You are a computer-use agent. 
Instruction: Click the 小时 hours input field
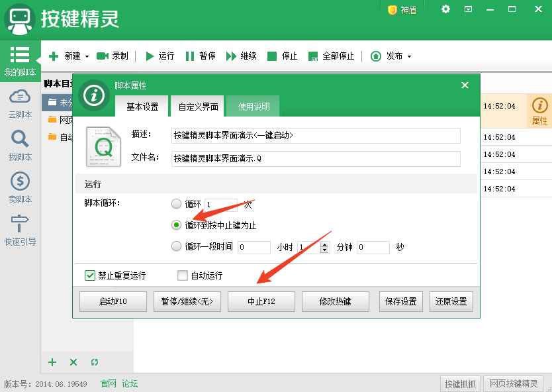pyautogui.click(x=254, y=247)
